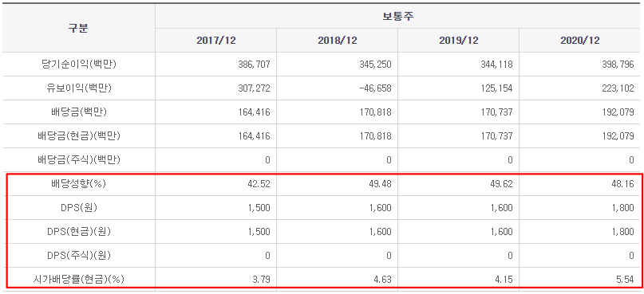Image resolution: width=644 pixels, height=294 pixels.
Task: Click the 배당성향(%) row label
Action: pyautogui.click(x=79, y=184)
